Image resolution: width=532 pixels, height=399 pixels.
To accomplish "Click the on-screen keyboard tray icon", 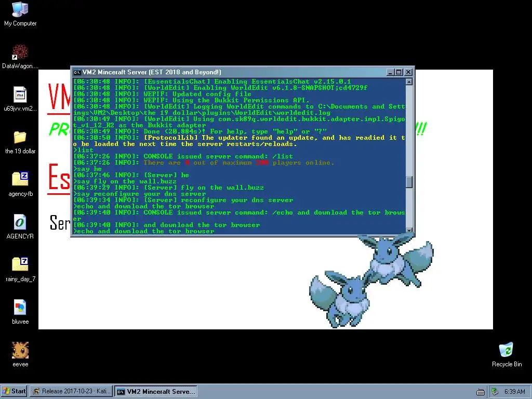I will click(x=481, y=392).
